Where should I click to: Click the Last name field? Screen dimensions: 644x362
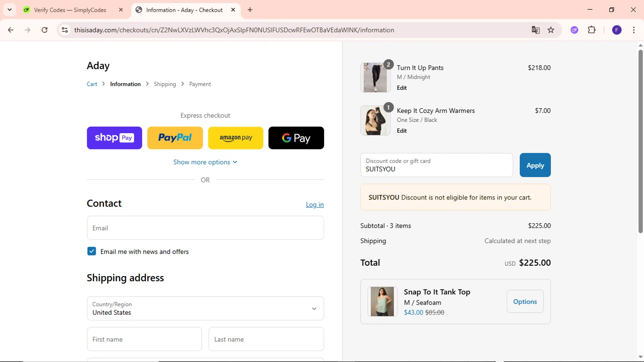tap(266, 339)
